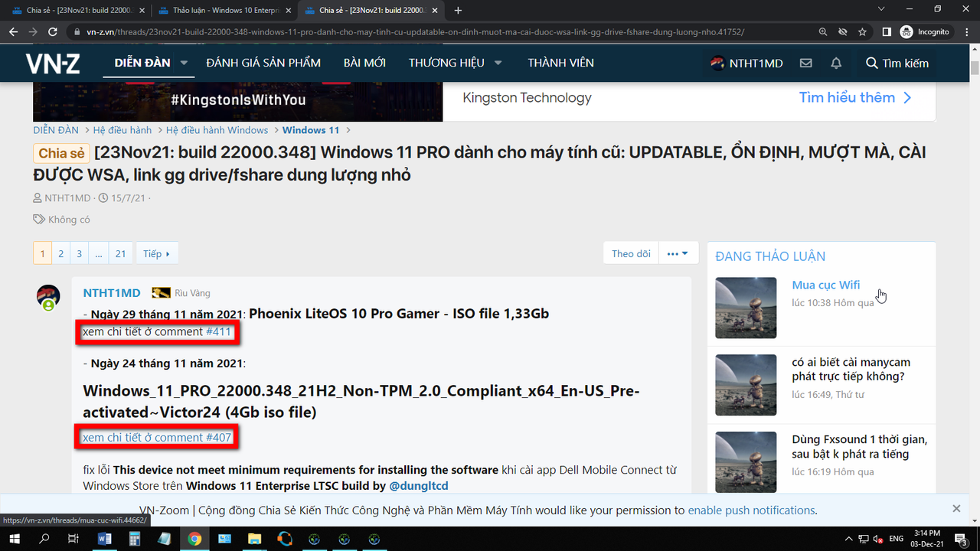Screen dimensions: 980x551
Task: Close the active Chia sẻ tab
Action: 436,11
